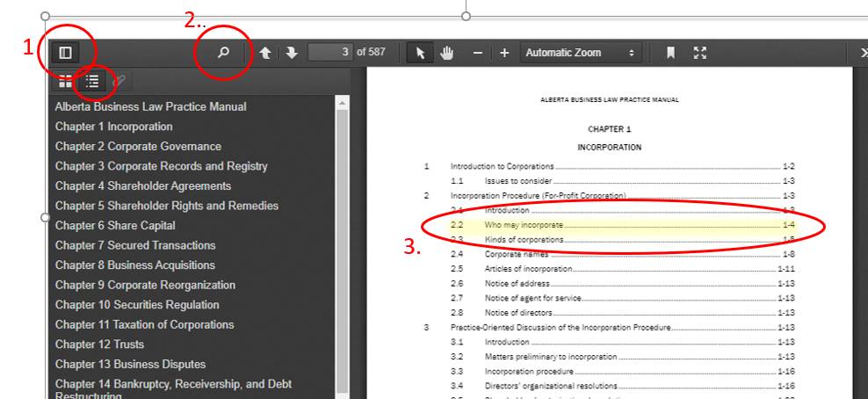The width and height of the screenshot is (868, 399).
Task: Follow 'Introduction to Corporations' contents link
Action: click(502, 166)
